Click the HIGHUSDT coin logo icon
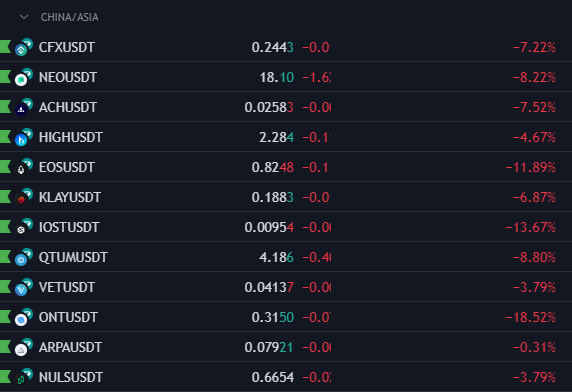This screenshot has width=572, height=392. 24,137
